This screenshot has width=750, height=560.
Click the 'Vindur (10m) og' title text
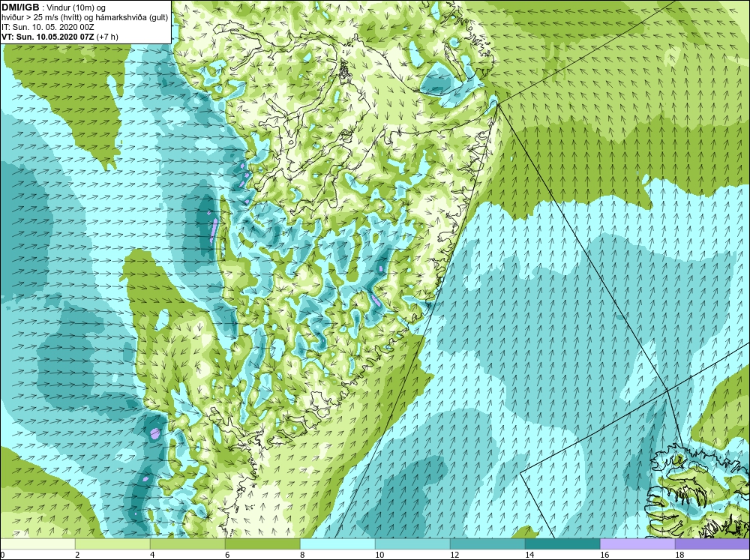tap(76, 7)
